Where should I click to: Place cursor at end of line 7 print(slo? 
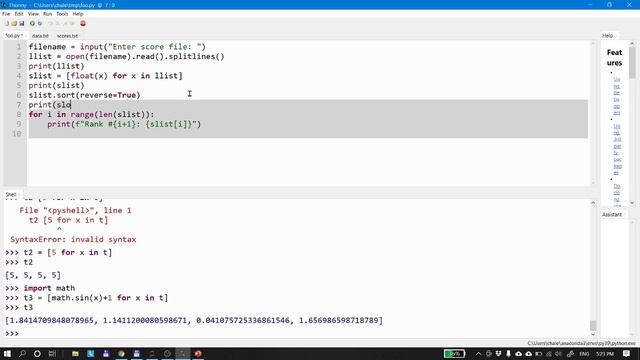point(71,105)
